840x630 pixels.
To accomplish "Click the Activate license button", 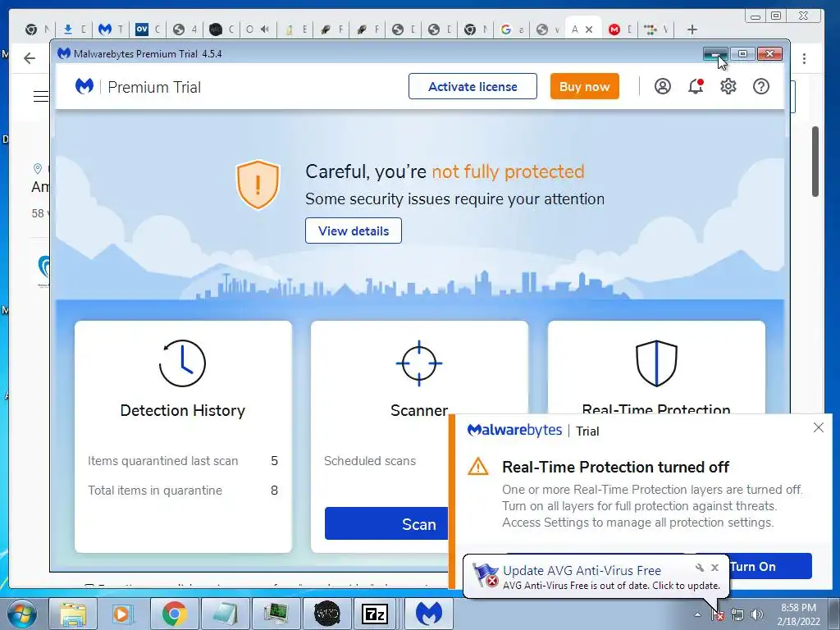I will pos(472,86).
